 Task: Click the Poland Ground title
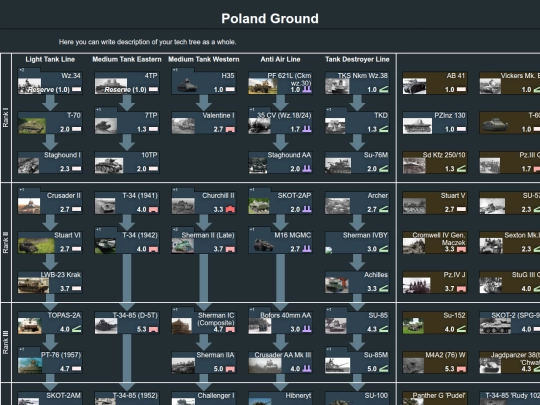[x=270, y=19]
